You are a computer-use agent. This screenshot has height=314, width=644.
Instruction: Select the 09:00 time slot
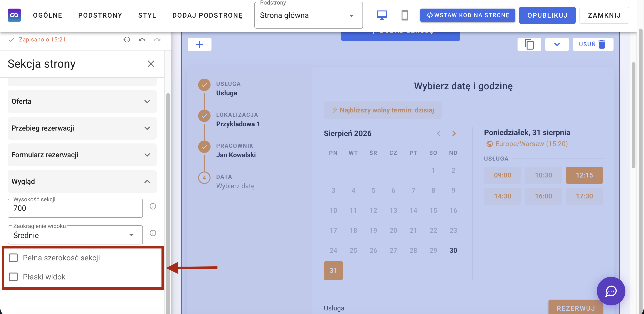[503, 175]
